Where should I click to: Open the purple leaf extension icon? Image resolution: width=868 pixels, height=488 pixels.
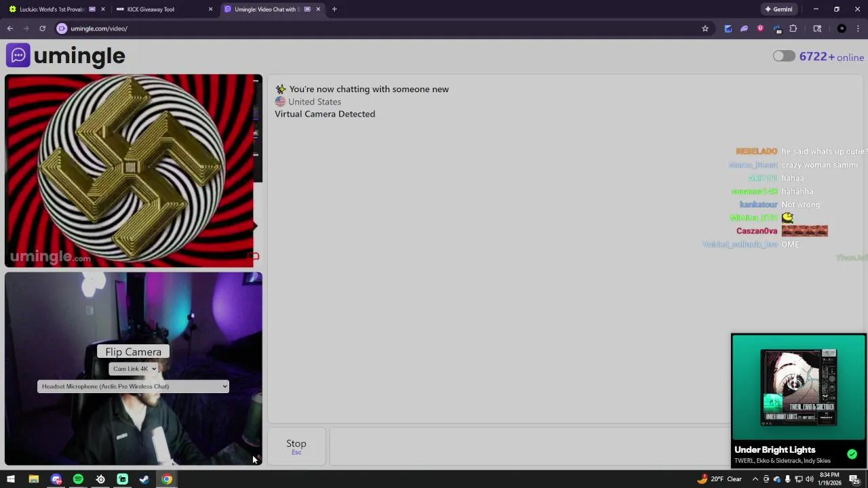coord(745,28)
